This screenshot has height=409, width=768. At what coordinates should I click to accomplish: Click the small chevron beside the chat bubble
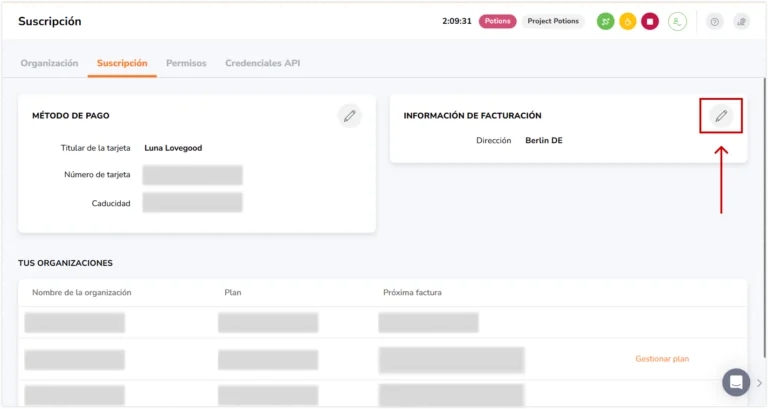[759, 383]
